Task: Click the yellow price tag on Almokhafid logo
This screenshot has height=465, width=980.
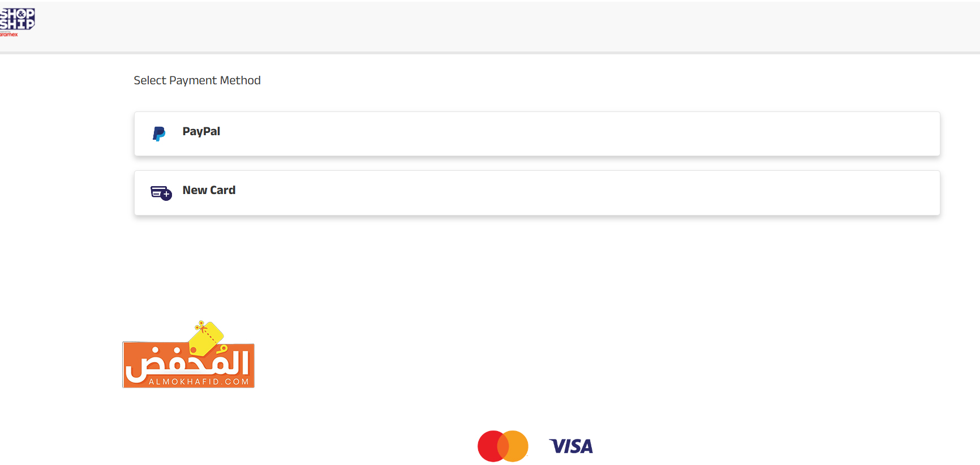Action: click(207, 339)
